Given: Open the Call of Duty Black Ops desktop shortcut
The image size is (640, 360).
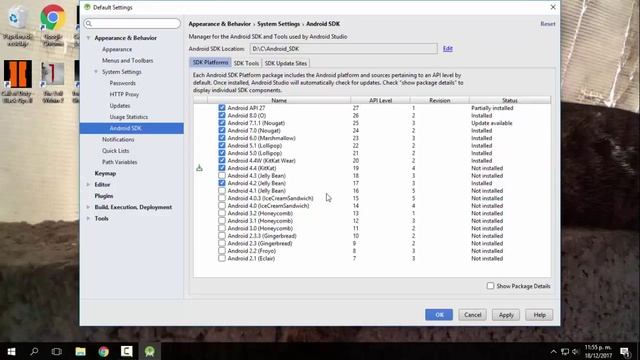Looking at the screenshot, I should [17, 82].
